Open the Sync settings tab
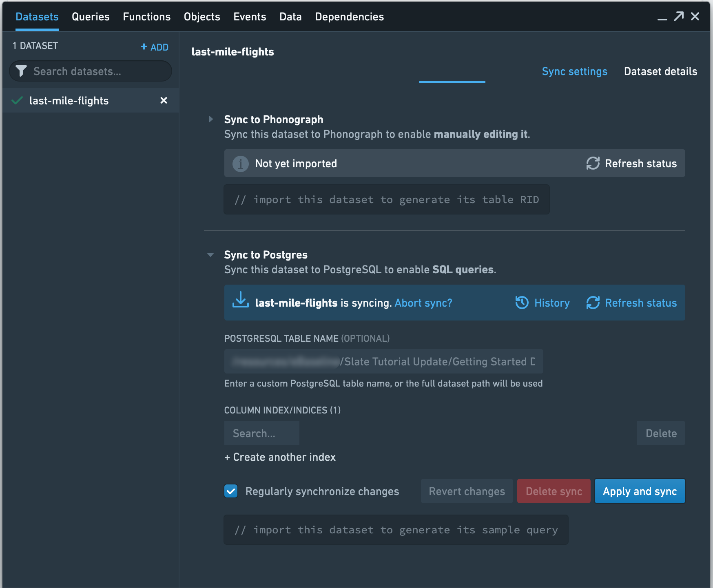713x588 pixels. pyautogui.click(x=574, y=71)
